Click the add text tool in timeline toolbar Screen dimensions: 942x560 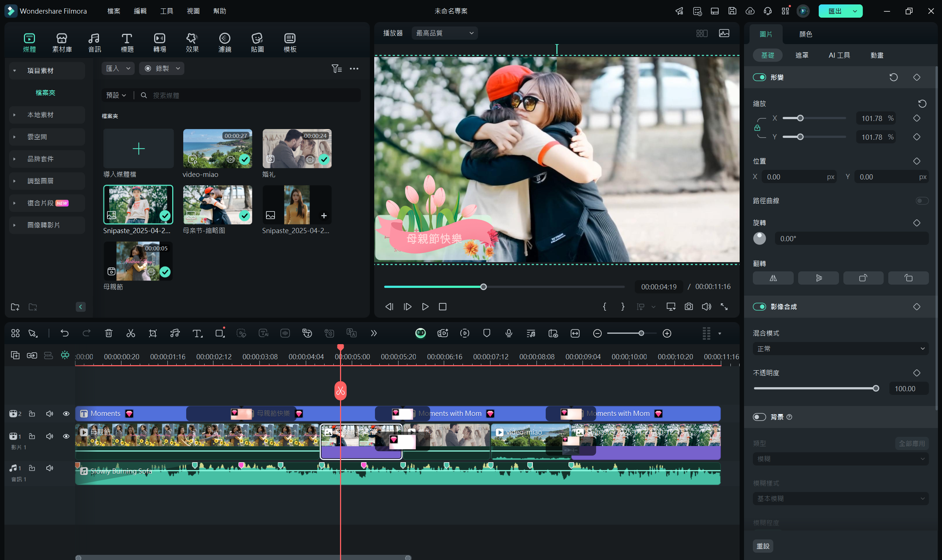(197, 333)
